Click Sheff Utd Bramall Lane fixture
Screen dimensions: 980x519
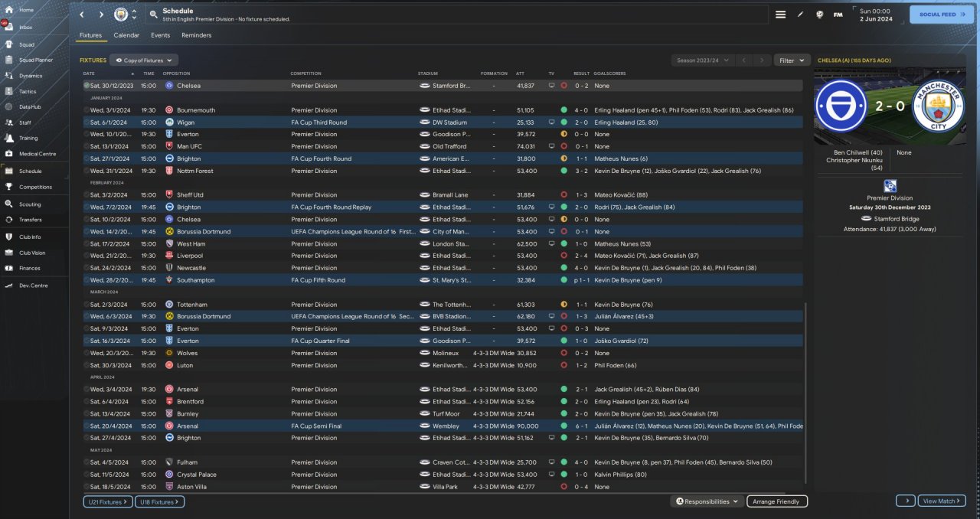[x=443, y=194]
